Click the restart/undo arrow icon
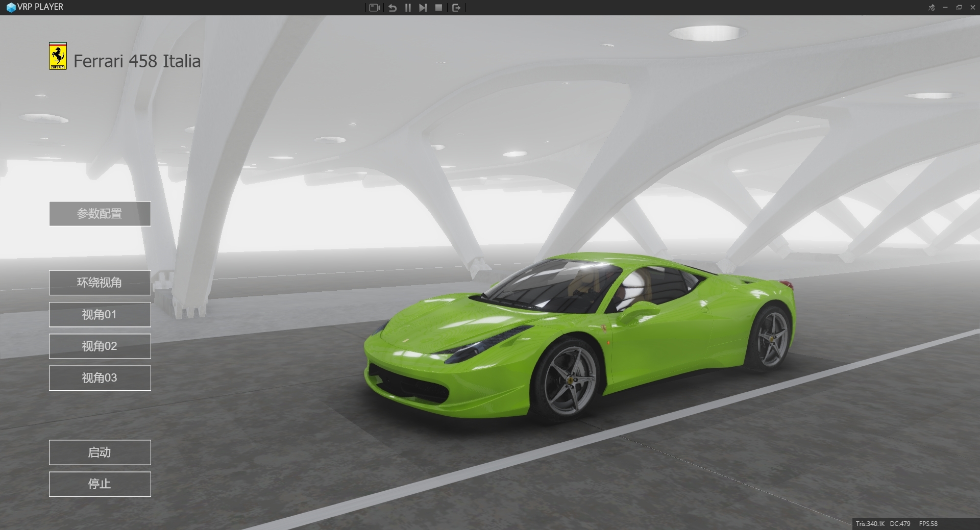Viewport: 980px width, 530px height. click(x=393, y=8)
